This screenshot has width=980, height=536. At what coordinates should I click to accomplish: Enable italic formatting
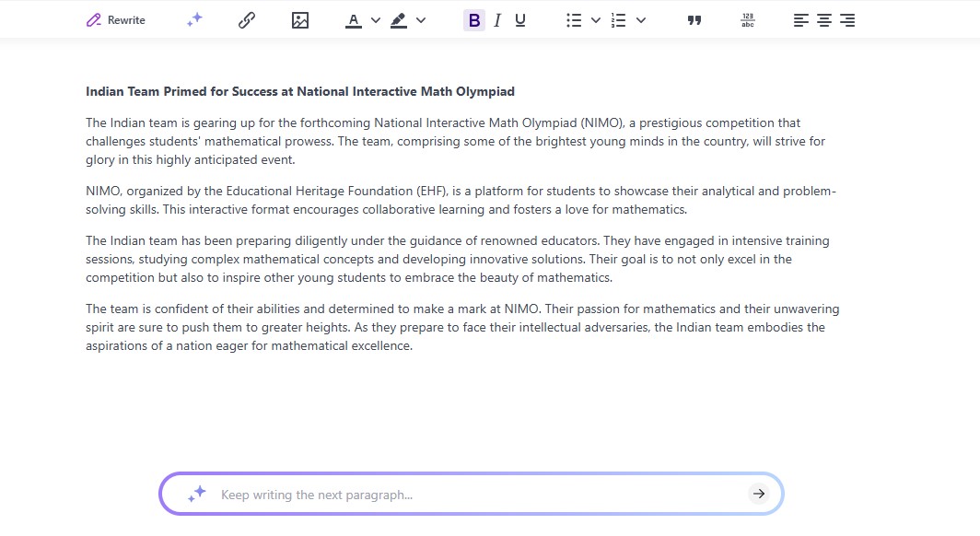click(496, 19)
